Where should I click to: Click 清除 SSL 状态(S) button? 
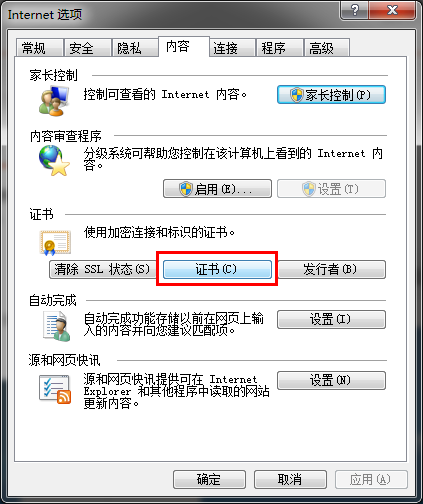pyautogui.click(x=103, y=269)
